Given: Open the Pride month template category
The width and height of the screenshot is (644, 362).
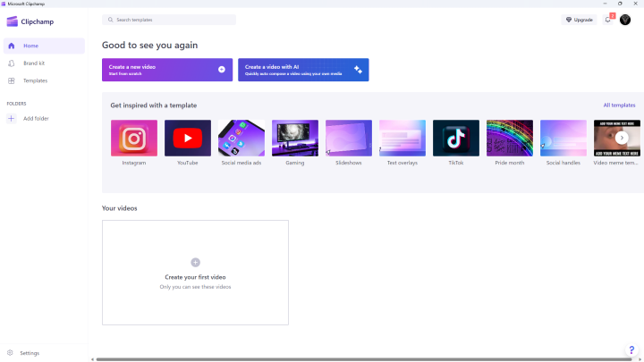Looking at the screenshot, I should [510, 138].
